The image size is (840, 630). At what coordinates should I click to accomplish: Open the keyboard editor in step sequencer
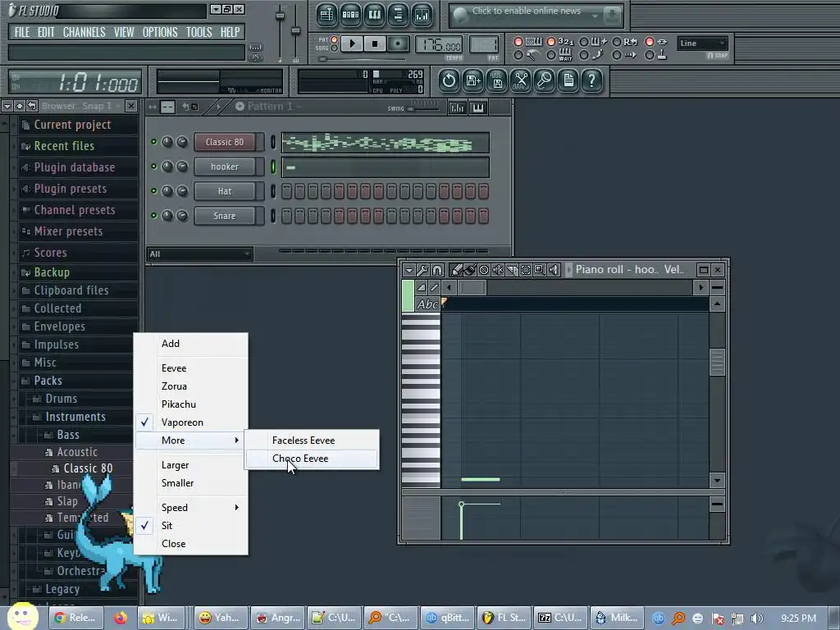pyautogui.click(x=478, y=107)
